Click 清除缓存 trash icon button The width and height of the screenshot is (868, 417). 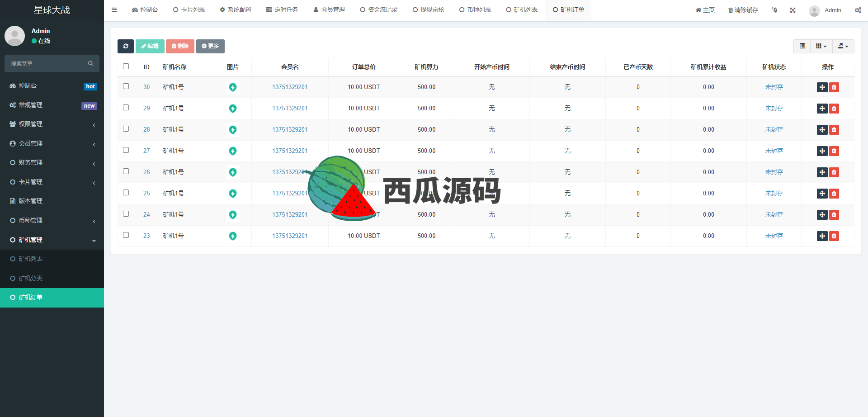(743, 10)
